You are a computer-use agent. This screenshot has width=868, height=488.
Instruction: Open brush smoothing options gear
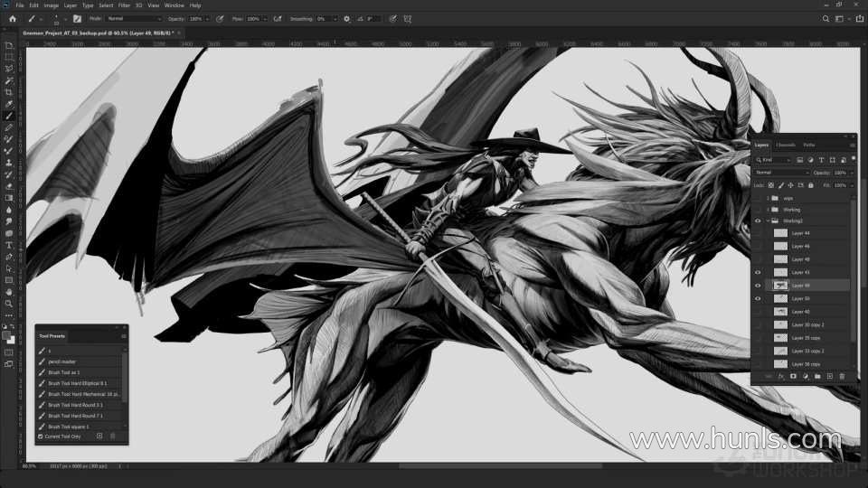tap(347, 18)
